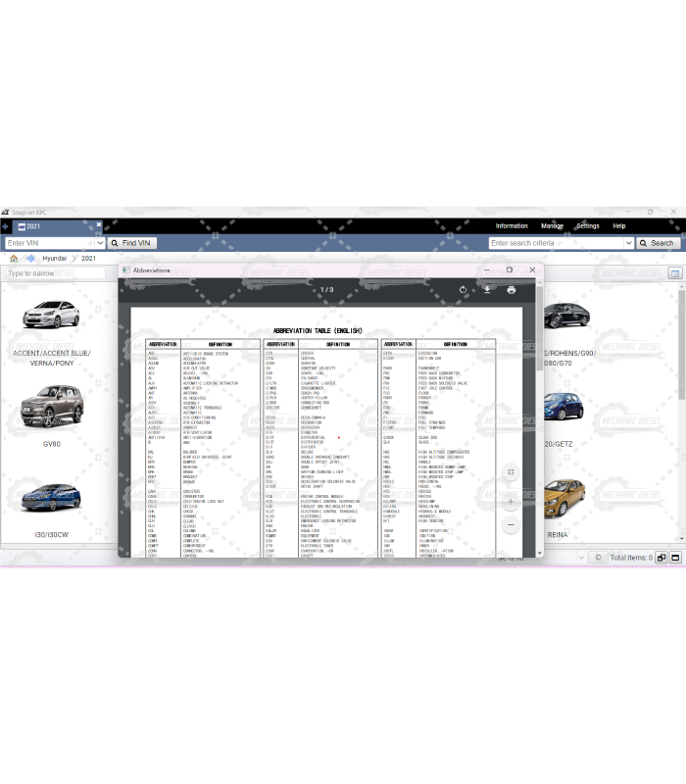
Task: Click the Type to narrow filter field
Action: point(54,273)
